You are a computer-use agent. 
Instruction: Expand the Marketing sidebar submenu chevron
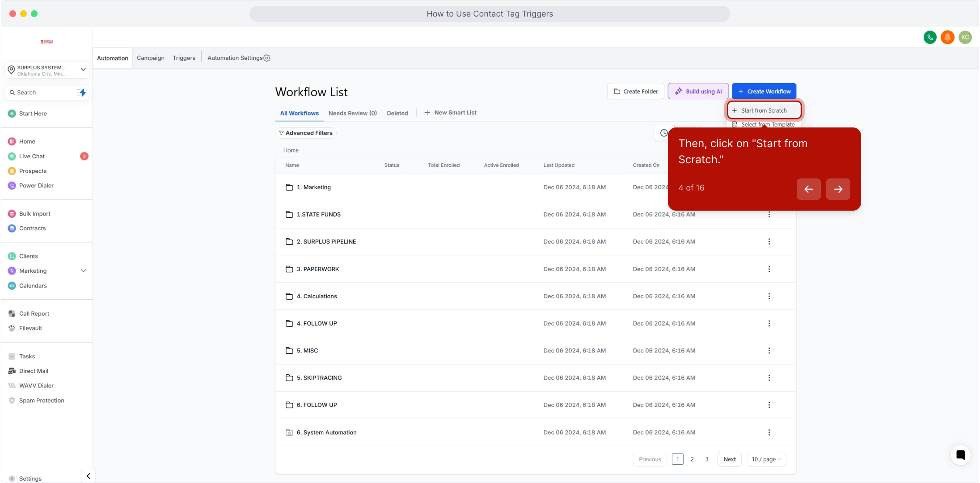coord(83,271)
